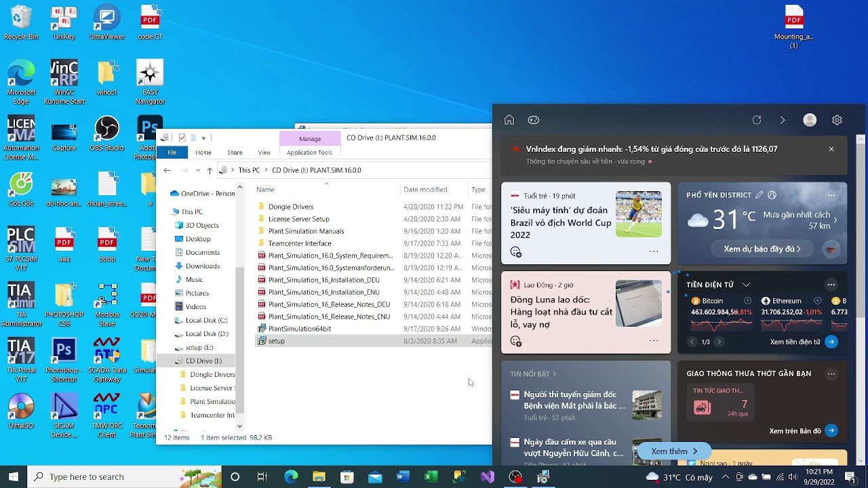Open the Xem tiền điện tử link
Viewport: 868px width, 488px height.
pyautogui.click(x=804, y=342)
